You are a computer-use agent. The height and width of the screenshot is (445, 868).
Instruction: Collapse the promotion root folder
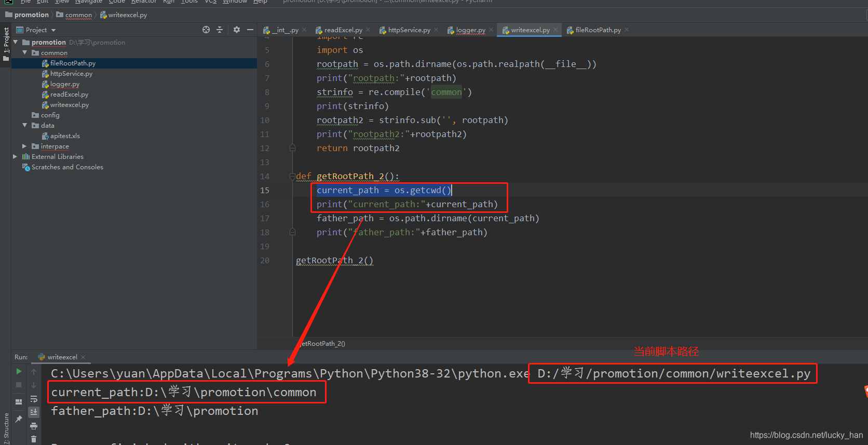pos(16,42)
